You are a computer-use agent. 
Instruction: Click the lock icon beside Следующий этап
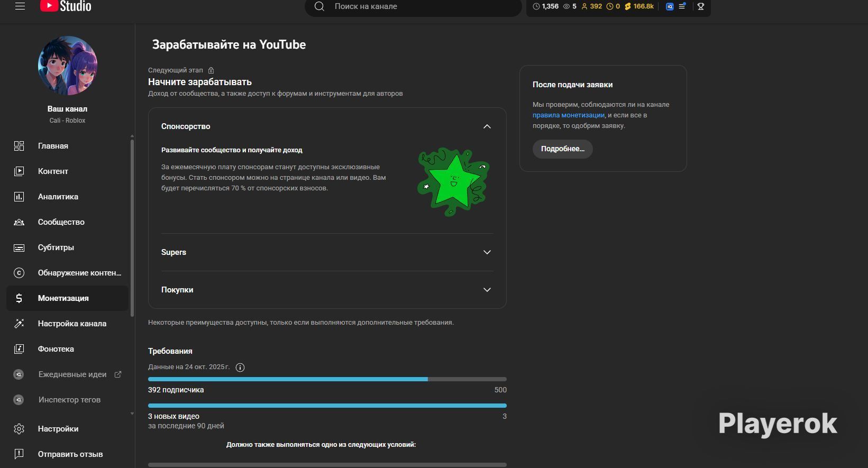(211, 70)
